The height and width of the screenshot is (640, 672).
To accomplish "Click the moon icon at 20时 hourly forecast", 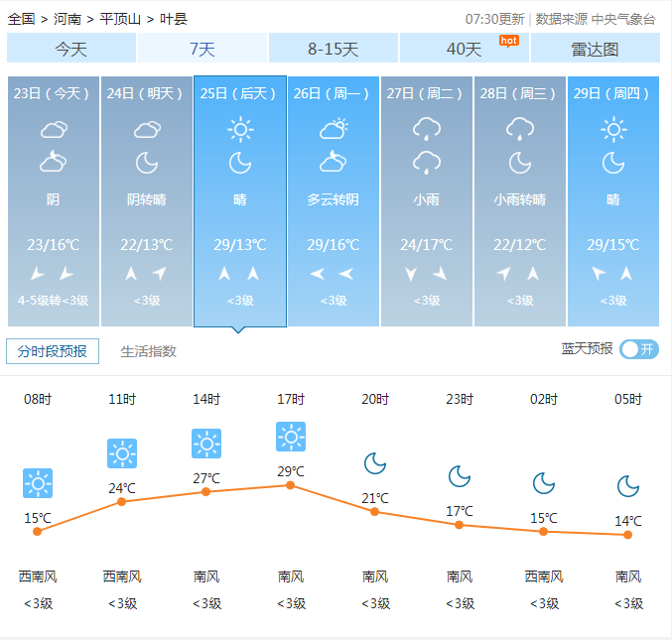I will tap(374, 463).
